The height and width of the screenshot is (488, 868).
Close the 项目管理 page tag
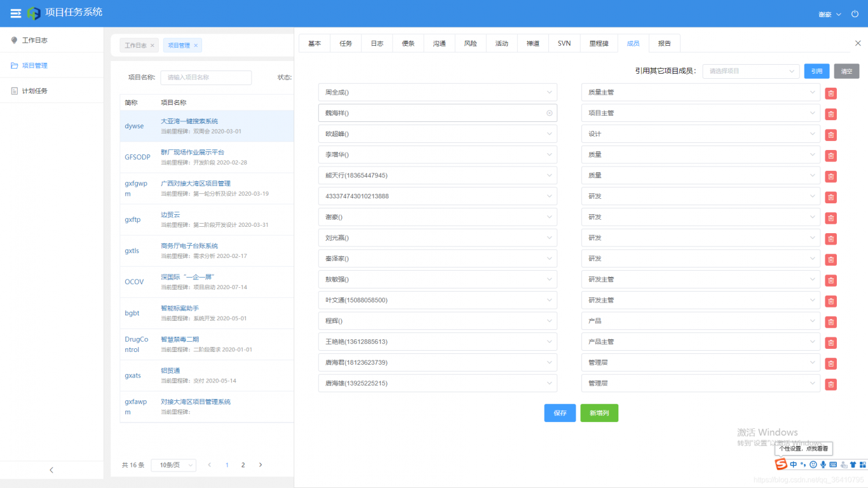click(196, 46)
